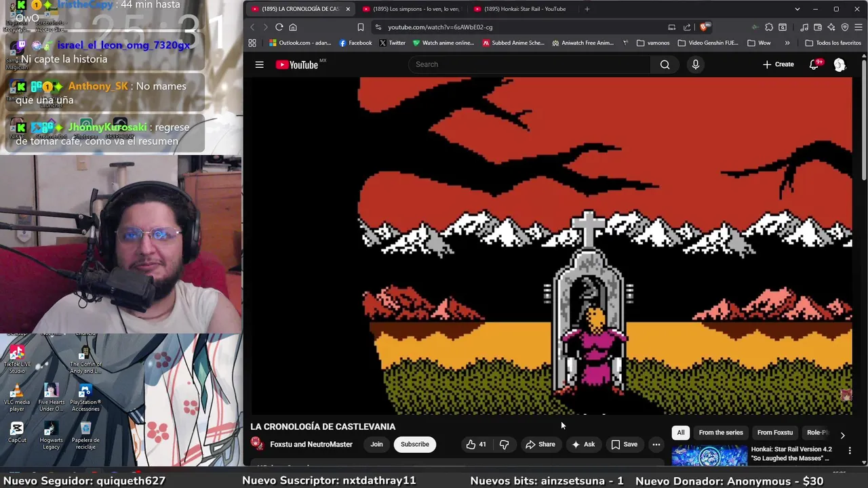Open the Create menu button
The height and width of the screenshot is (488, 868).
[x=778, y=64]
